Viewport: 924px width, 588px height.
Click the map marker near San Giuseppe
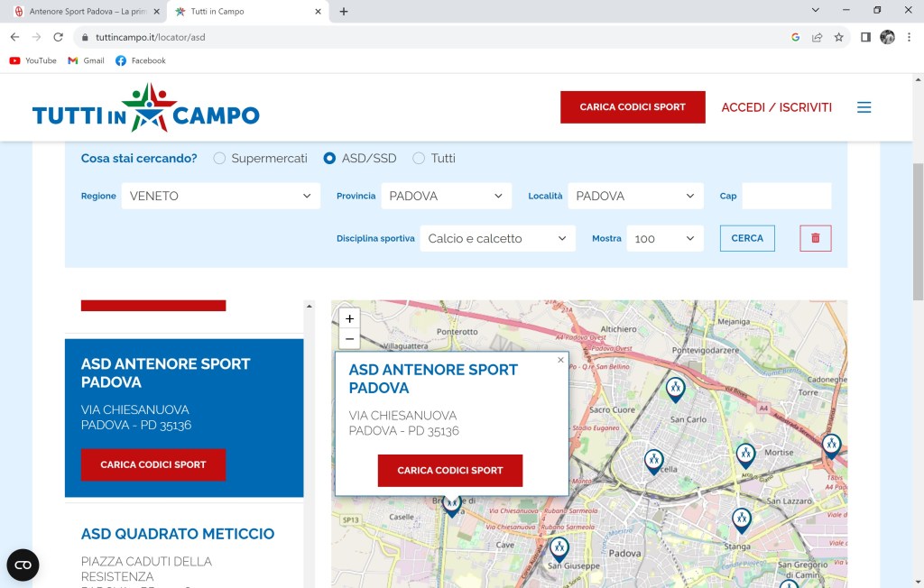click(559, 547)
